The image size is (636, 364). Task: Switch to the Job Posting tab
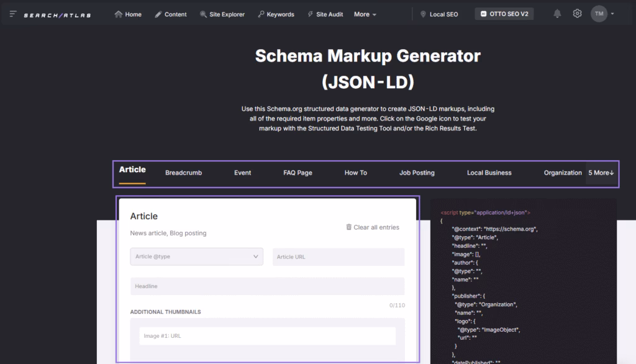(x=417, y=173)
